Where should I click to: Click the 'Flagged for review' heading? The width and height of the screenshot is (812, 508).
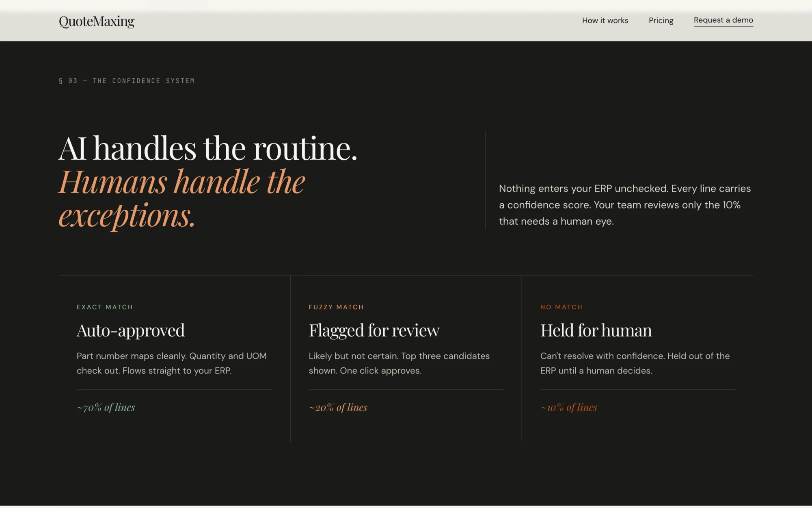click(374, 330)
